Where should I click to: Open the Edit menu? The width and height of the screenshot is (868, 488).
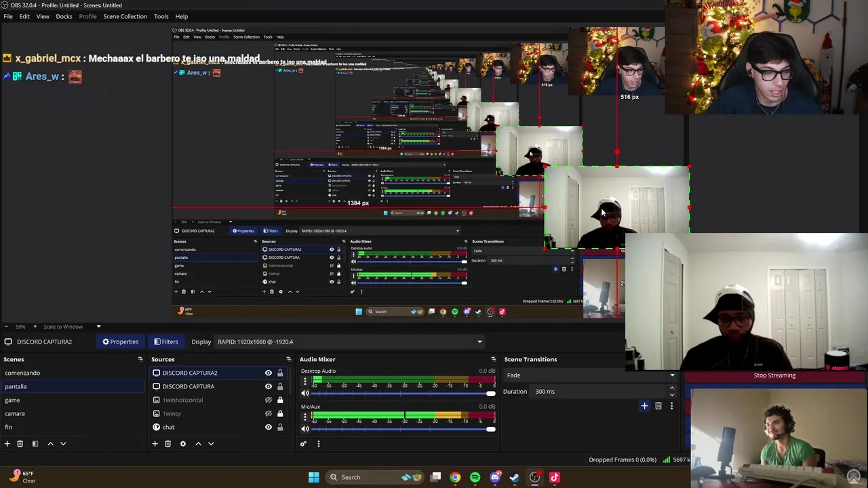click(x=24, y=16)
